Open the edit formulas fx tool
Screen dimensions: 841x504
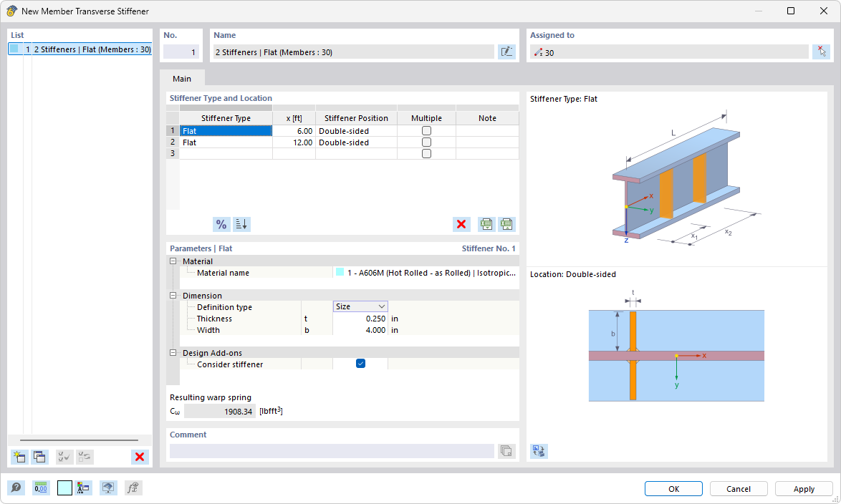pos(133,488)
